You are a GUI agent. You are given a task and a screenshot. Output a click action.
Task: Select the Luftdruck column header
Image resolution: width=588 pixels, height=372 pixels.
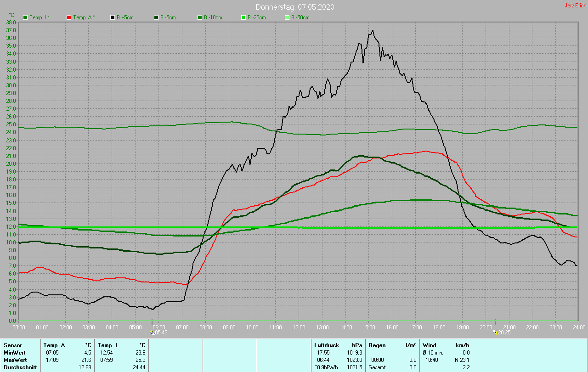327,345
